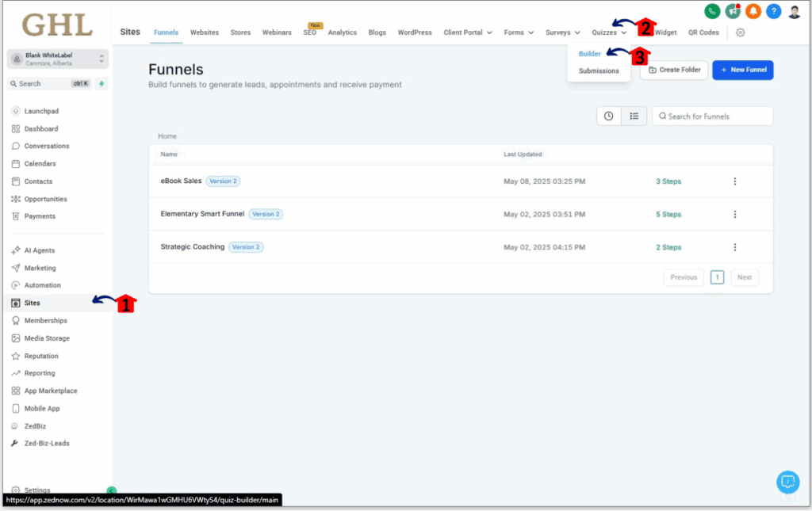Open the Strategic Coaching funnel

[x=192, y=246]
